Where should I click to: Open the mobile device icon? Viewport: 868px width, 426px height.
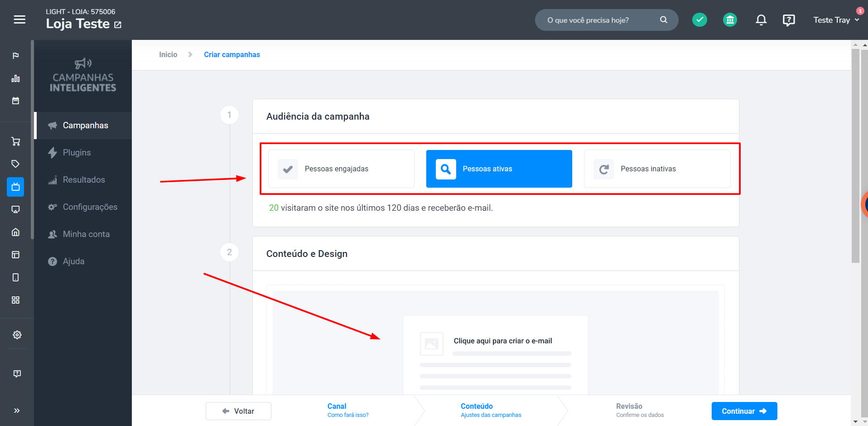click(x=16, y=277)
